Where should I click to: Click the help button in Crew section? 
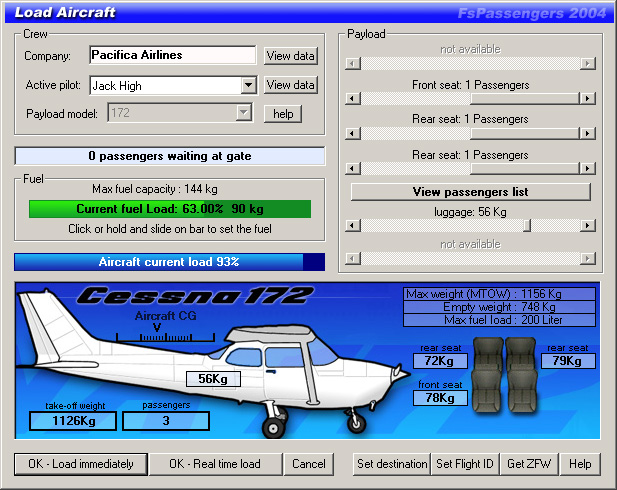point(283,114)
